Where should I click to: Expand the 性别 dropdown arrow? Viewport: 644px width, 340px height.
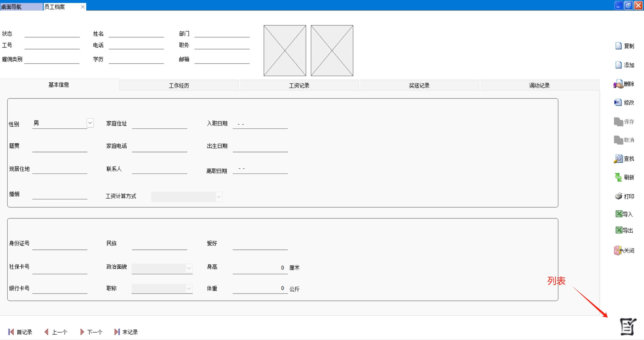click(x=90, y=123)
